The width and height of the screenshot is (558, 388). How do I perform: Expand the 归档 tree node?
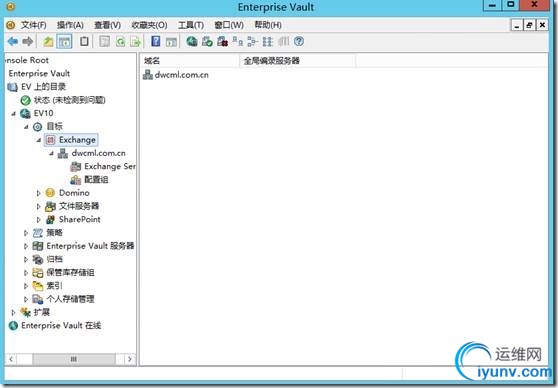coord(26,259)
